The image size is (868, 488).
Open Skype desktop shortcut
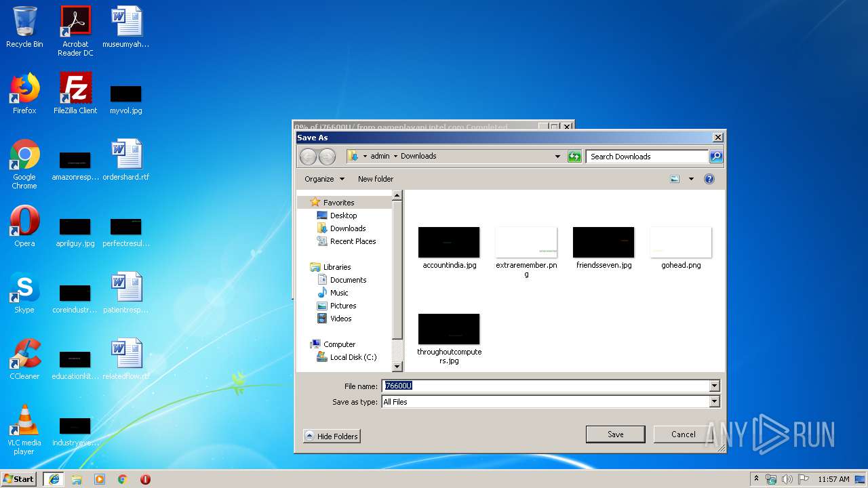tap(24, 293)
